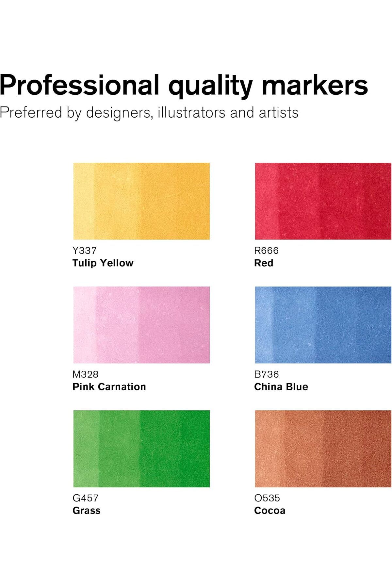The image size is (392, 588).
Task: Click the G457 color code
Action: [85, 498]
